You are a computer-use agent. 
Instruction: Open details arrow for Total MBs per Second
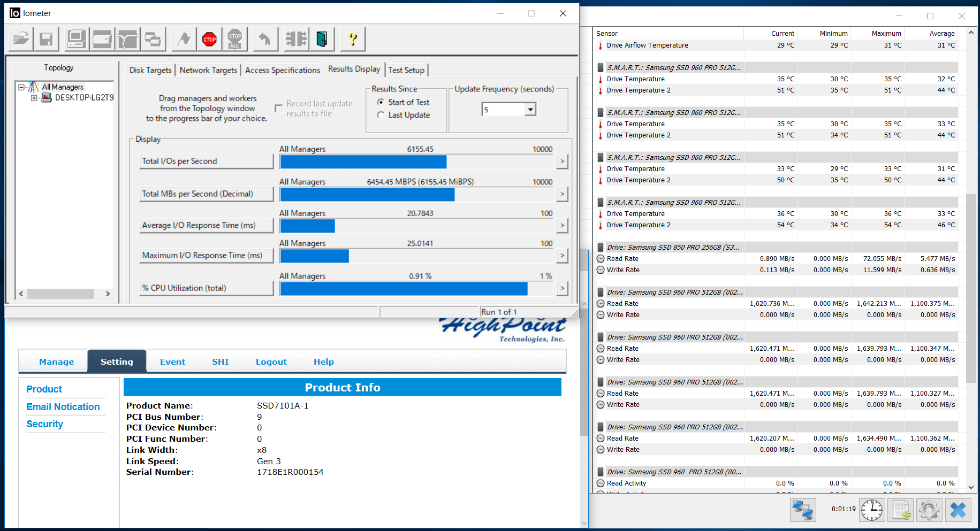(562, 194)
